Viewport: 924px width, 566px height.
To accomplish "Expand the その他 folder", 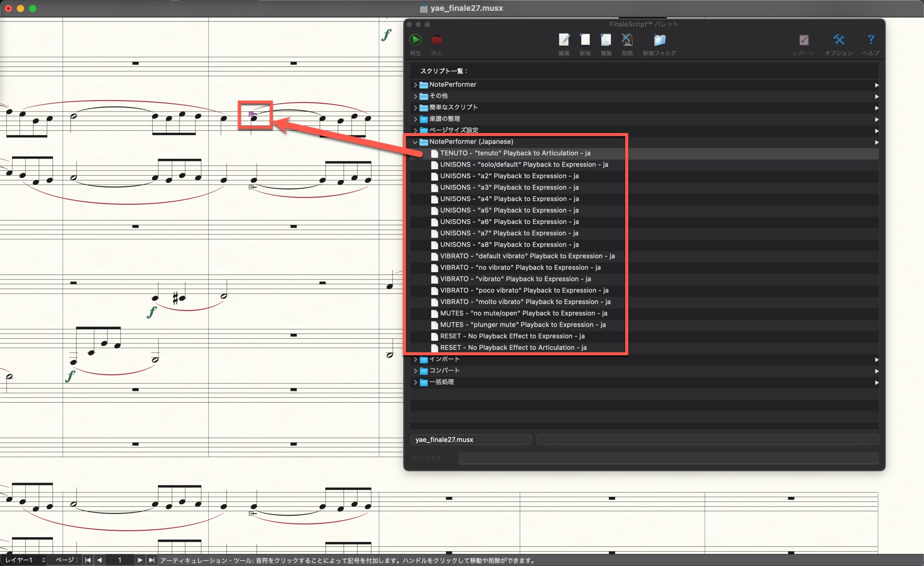I will pyautogui.click(x=415, y=96).
